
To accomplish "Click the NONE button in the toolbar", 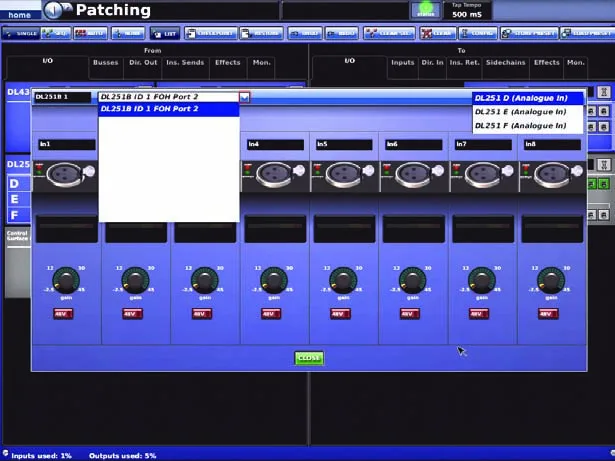I will pyautogui.click(x=128, y=33).
